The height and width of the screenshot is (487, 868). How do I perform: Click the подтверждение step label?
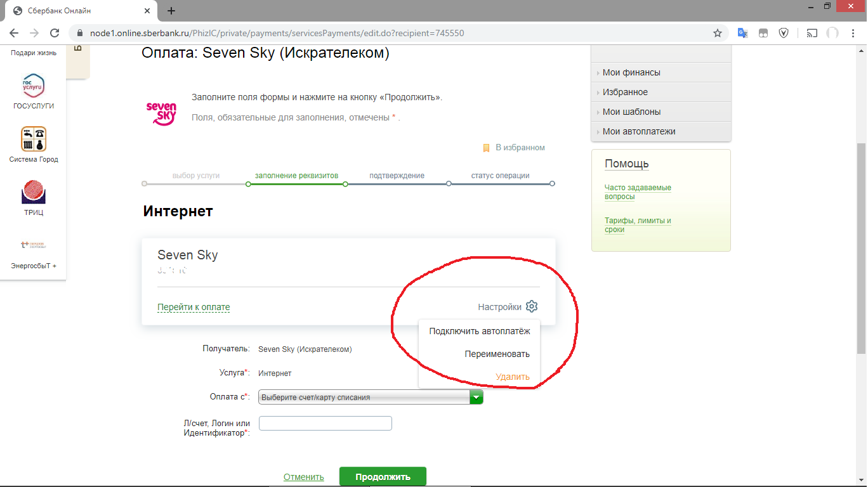tap(397, 176)
